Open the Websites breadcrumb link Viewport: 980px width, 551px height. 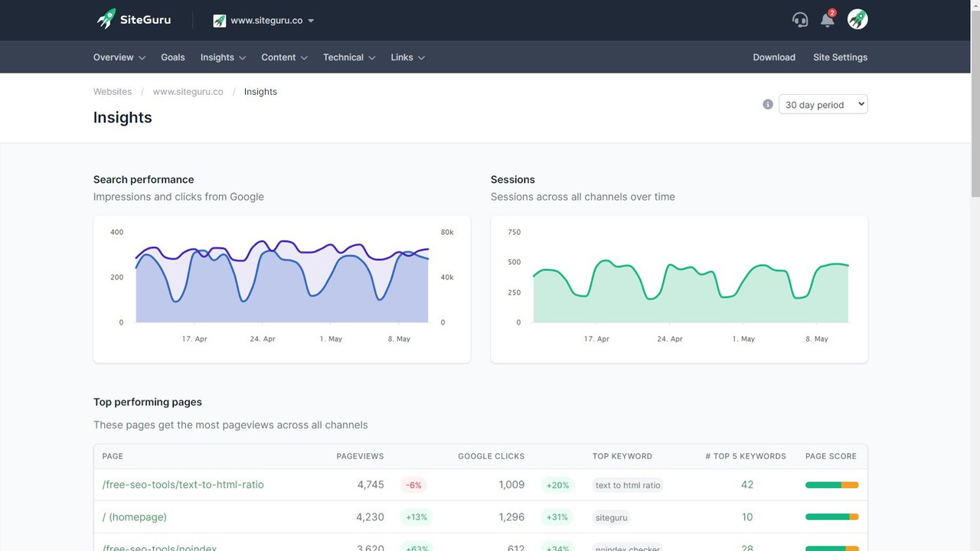click(113, 91)
